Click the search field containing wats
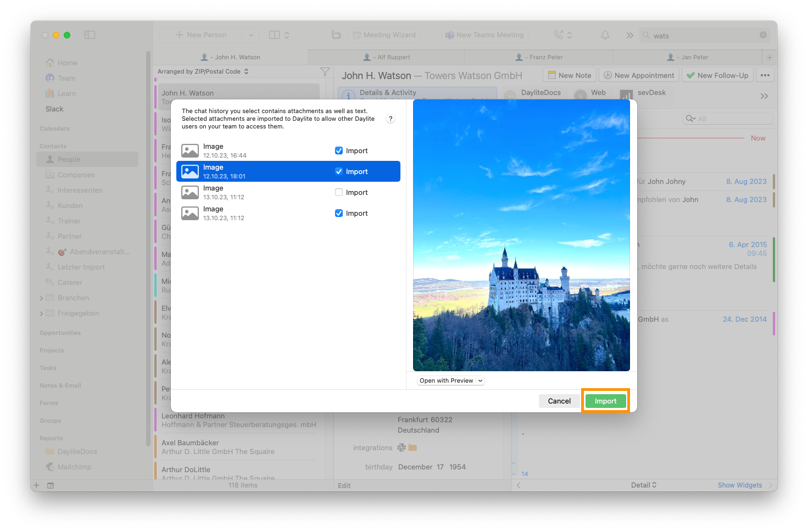This screenshot has width=808, height=532. click(x=704, y=36)
